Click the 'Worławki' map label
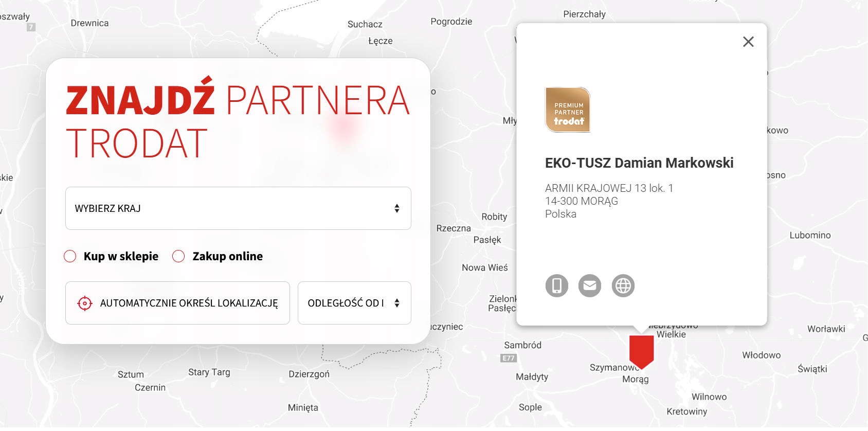 coord(826,329)
